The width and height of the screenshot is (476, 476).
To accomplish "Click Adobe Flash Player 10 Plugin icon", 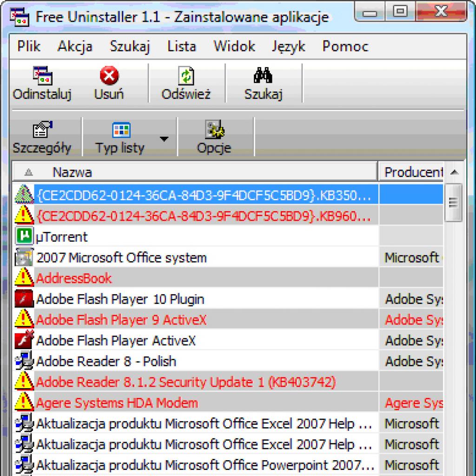I will point(24,298).
